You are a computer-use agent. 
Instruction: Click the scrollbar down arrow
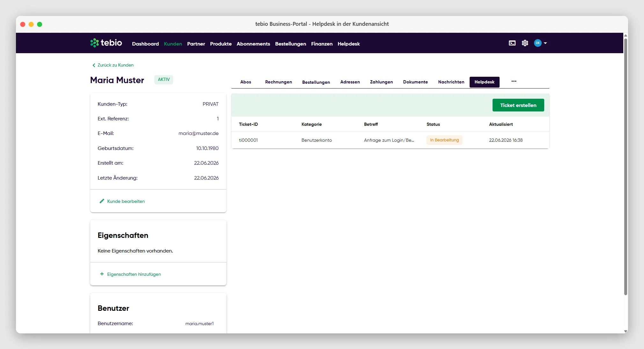pos(626,331)
